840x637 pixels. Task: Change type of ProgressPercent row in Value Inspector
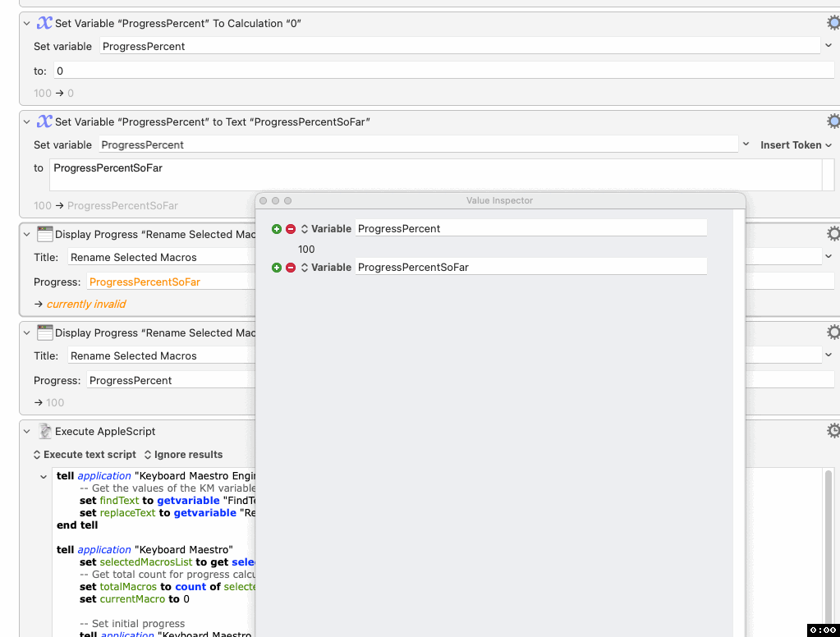tap(326, 229)
